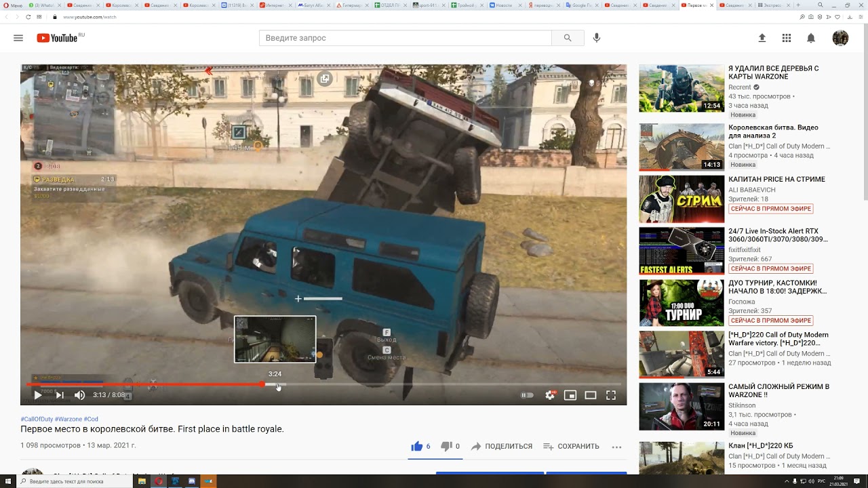Enable theater mode view
This screenshot has height=488, width=868.
tap(591, 395)
